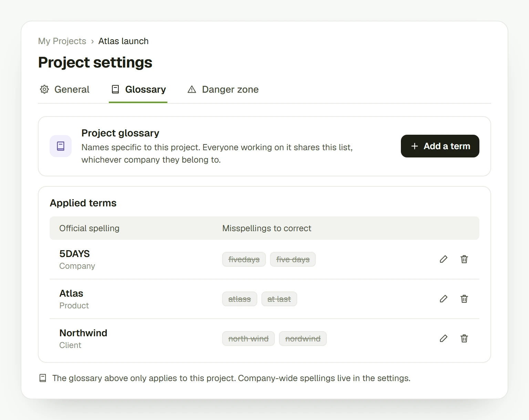Delete the Atlas term with trash icon
The height and width of the screenshot is (420, 529).
(x=464, y=299)
